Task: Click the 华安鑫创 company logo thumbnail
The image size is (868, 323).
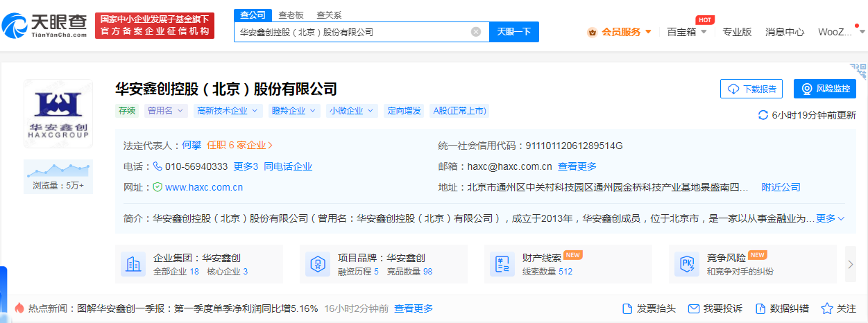Action: 58,113
